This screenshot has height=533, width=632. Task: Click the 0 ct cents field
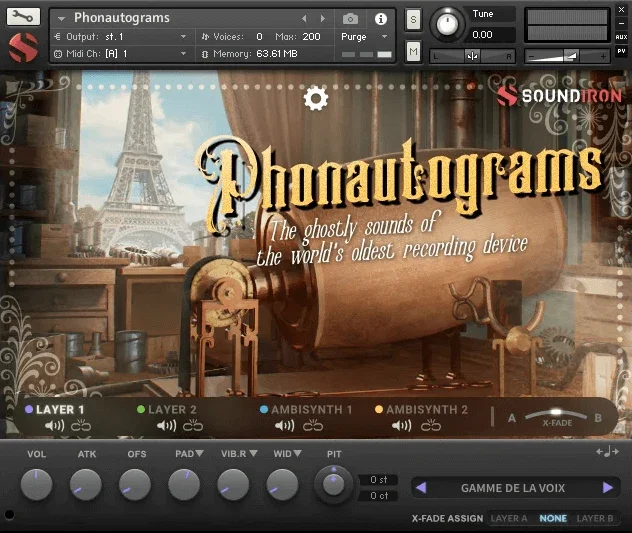point(378,496)
